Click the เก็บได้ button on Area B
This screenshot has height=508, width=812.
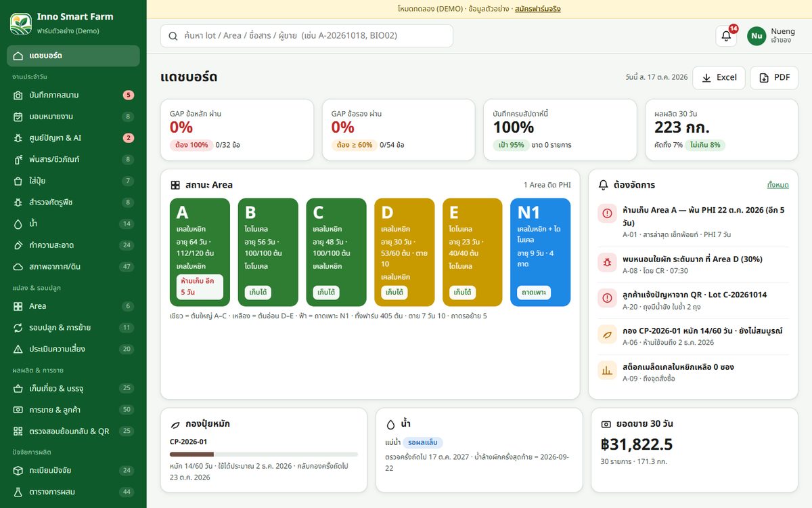pyautogui.click(x=258, y=293)
